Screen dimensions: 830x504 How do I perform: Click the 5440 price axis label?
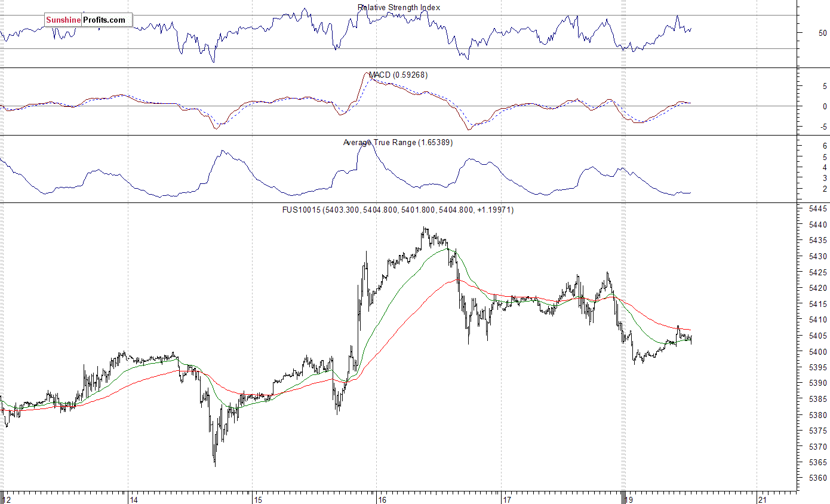point(819,225)
